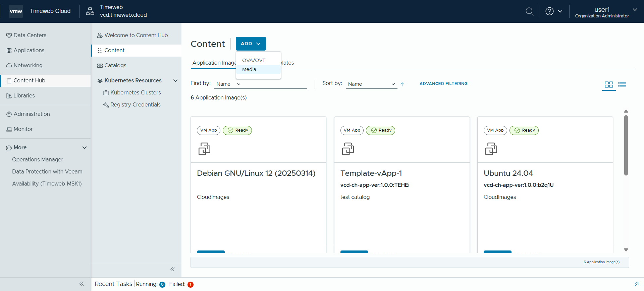This screenshot has height=291, width=644.
Task: Click the Networking cloud icon
Action: coord(9,66)
